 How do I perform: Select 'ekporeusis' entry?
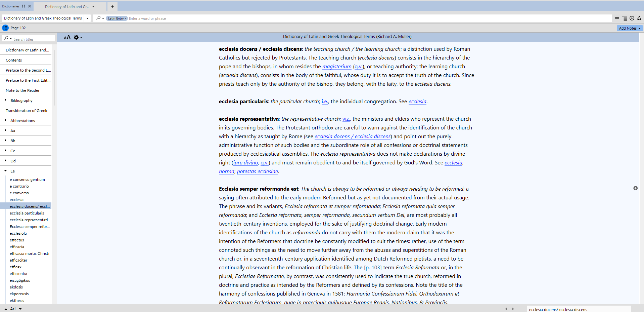tap(19, 294)
